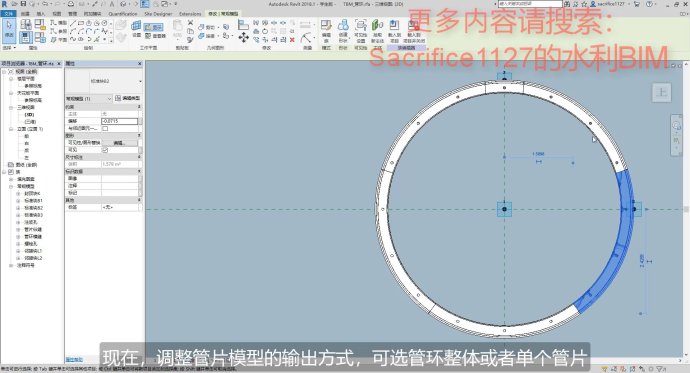Switch to the 视图 ribbon tab

[x=57, y=14]
